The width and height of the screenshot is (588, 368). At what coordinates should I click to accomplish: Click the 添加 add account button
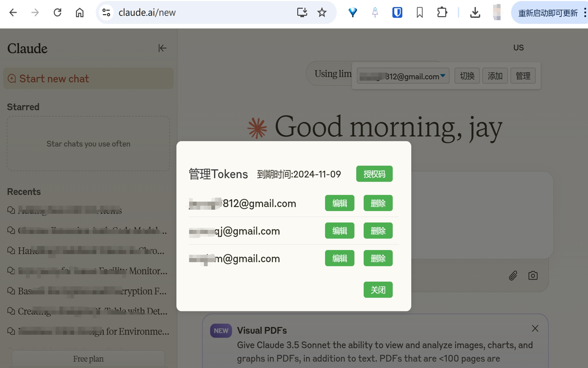coord(495,76)
